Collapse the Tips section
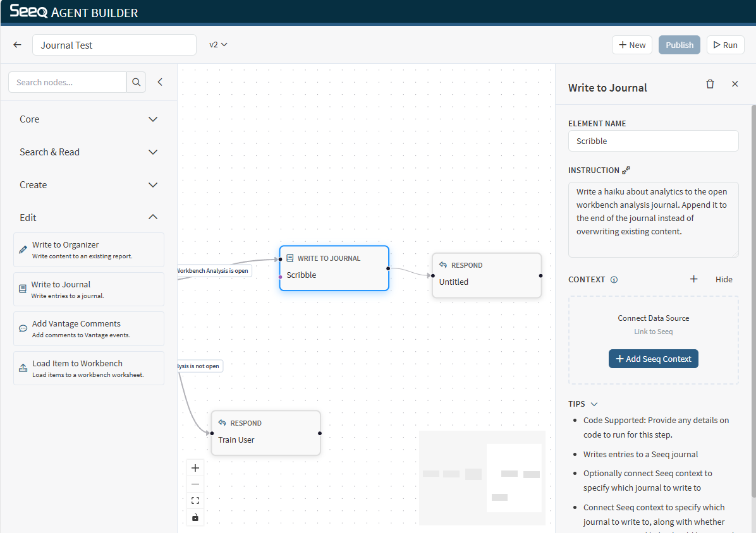The image size is (756, 533). coord(594,404)
